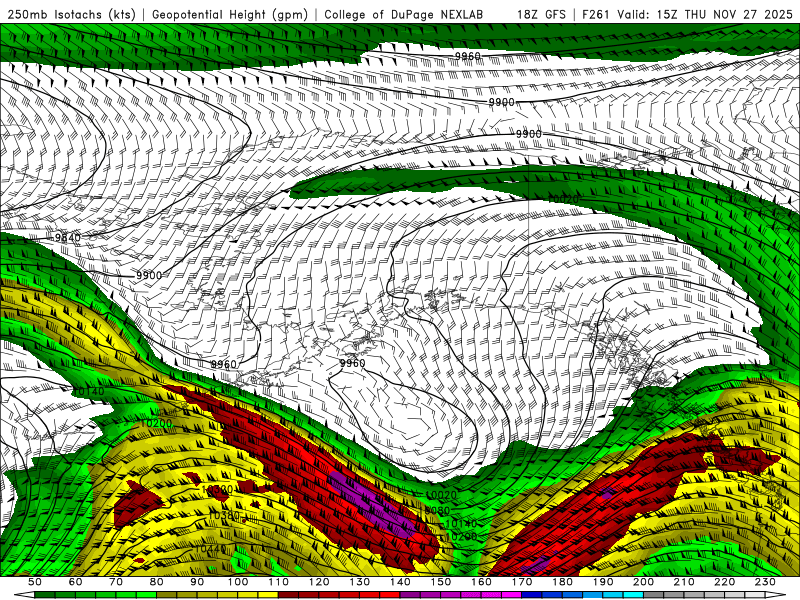Select the dark blue swatch right of 170
Screen dimensions: 800x600
pos(532,595)
